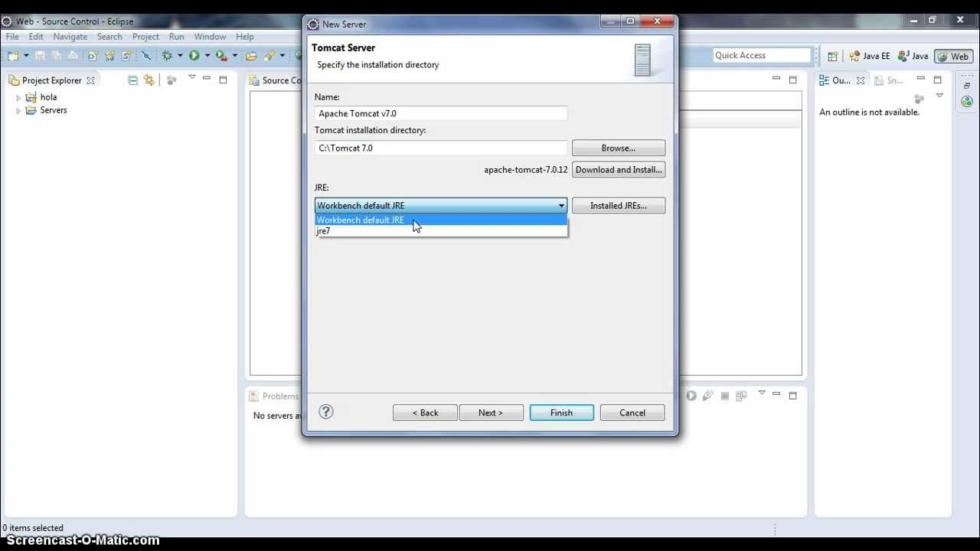Viewport: 980px width, 551px height.
Task: Select the hola project
Action: (48, 97)
